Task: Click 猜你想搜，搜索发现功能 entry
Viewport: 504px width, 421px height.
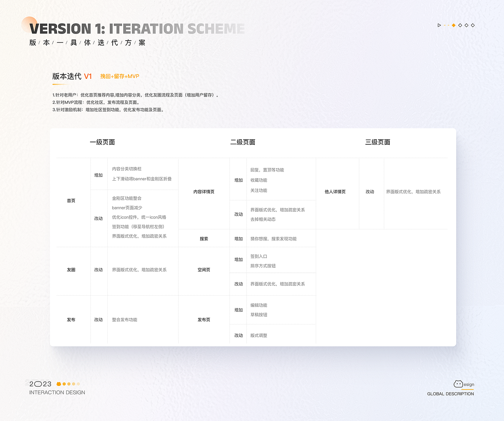Action: [274, 239]
